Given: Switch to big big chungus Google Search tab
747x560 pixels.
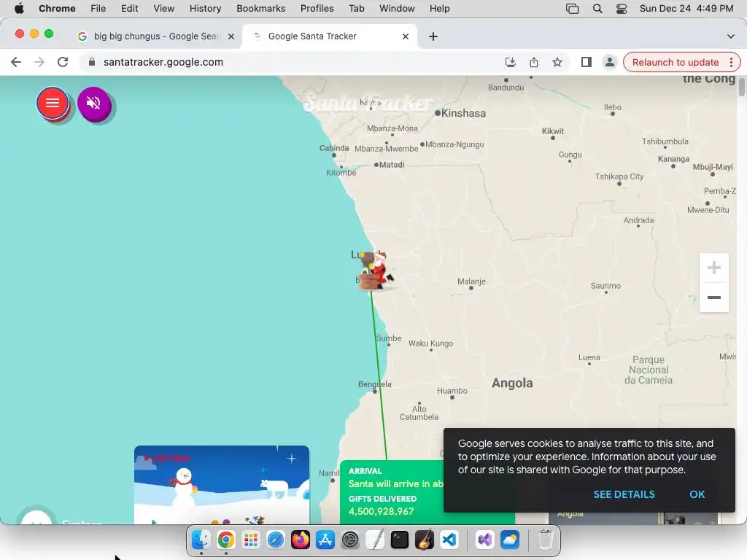Looking at the screenshot, I should [x=156, y=36].
